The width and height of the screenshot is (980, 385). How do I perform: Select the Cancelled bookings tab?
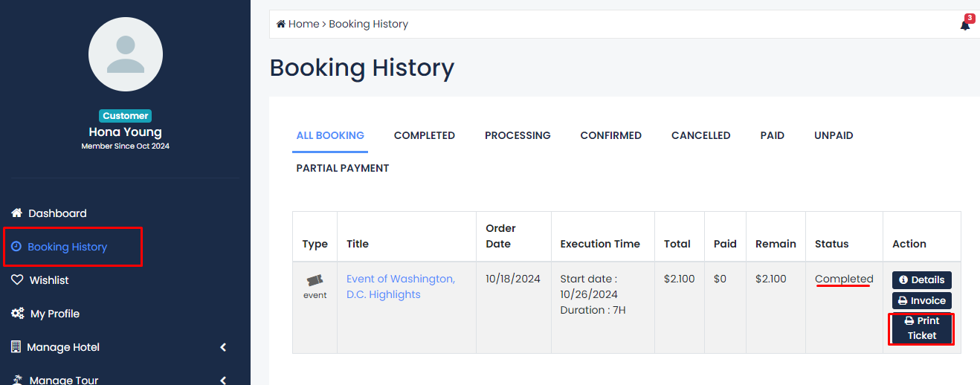700,135
